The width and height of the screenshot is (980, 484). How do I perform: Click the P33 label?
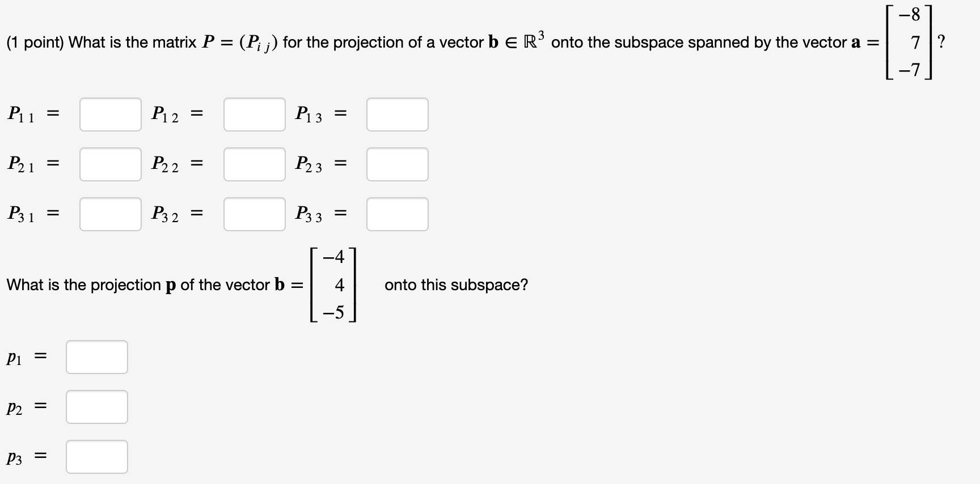309,214
